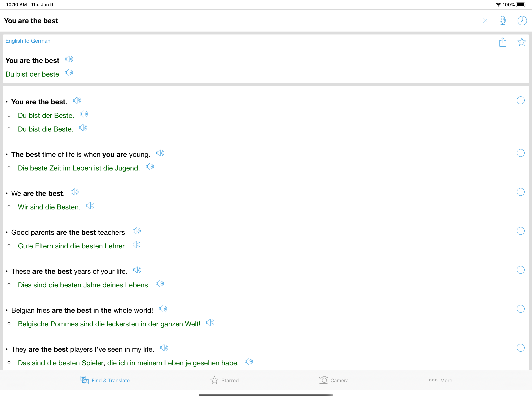
Task: Switch to the Camera tab
Action: click(333, 380)
